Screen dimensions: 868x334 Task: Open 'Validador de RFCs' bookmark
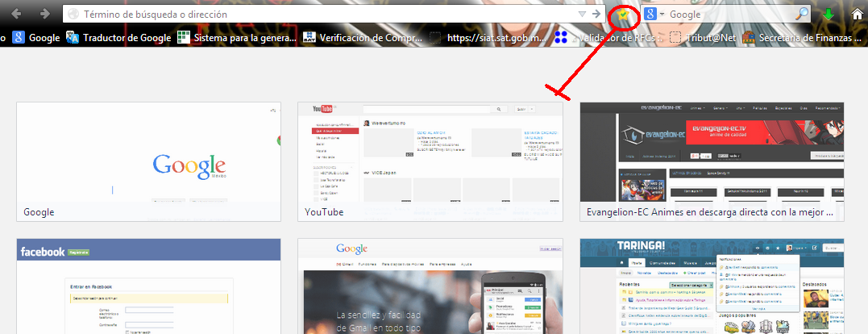(607, 38)
